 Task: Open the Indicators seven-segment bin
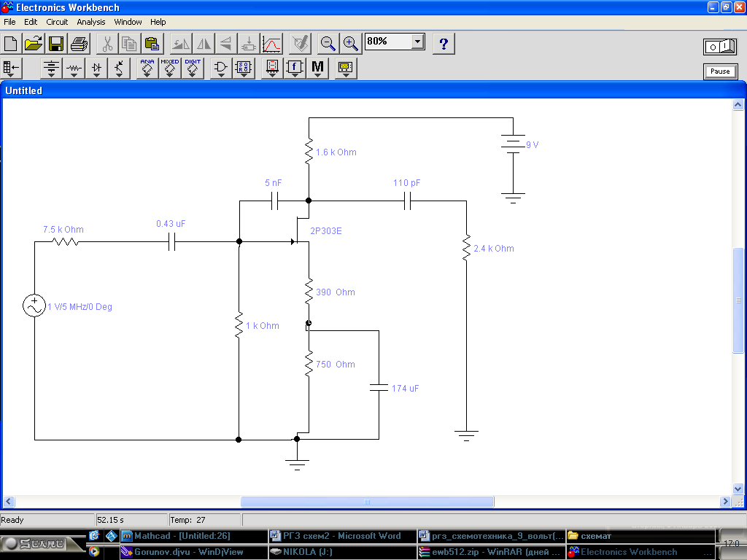coord(272,68)
